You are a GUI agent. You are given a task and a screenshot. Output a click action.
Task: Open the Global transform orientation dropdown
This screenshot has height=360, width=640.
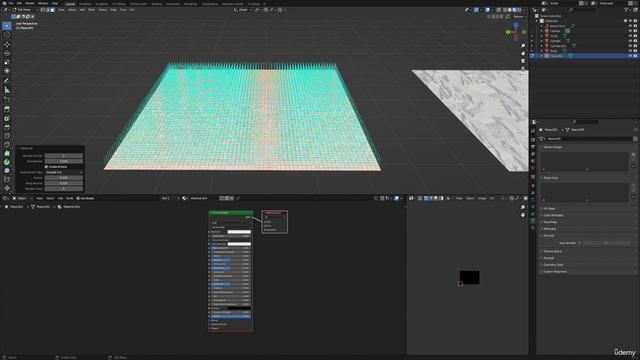[x=243, y=10]
